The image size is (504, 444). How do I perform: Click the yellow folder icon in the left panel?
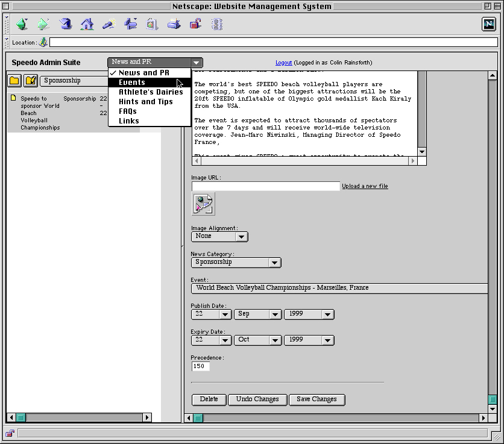[14, 81]
